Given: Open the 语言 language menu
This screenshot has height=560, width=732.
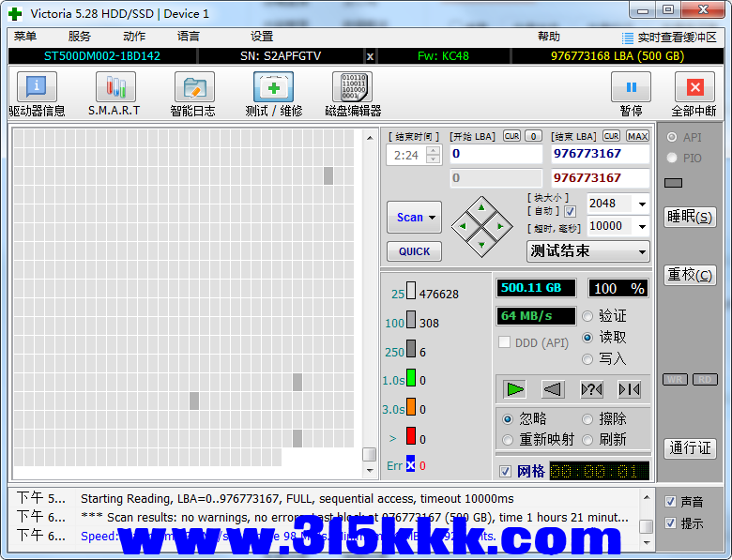Looking at the screenshot, I should [189, 37].
